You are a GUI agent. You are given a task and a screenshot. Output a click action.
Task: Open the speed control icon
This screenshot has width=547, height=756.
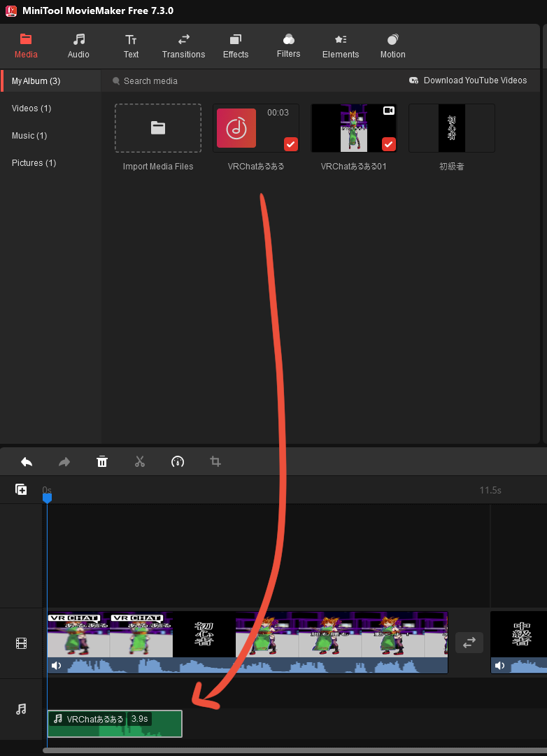point(178,462)
